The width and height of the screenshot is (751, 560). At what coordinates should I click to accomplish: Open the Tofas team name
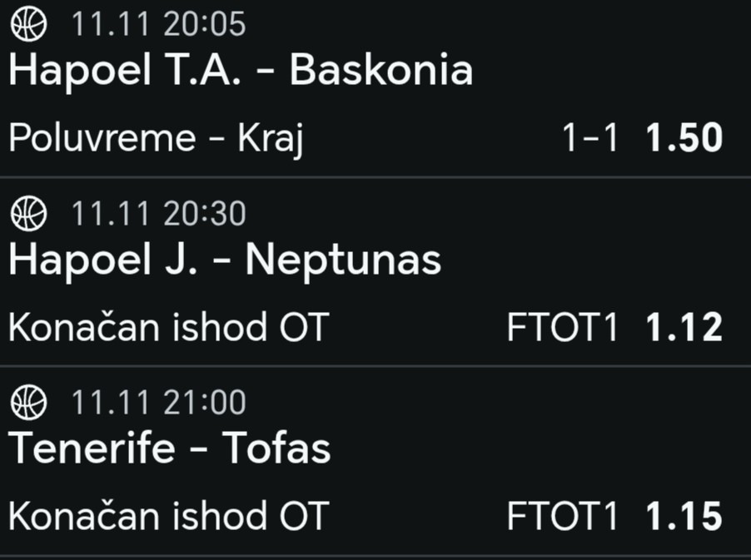click(x=276, y=449)
